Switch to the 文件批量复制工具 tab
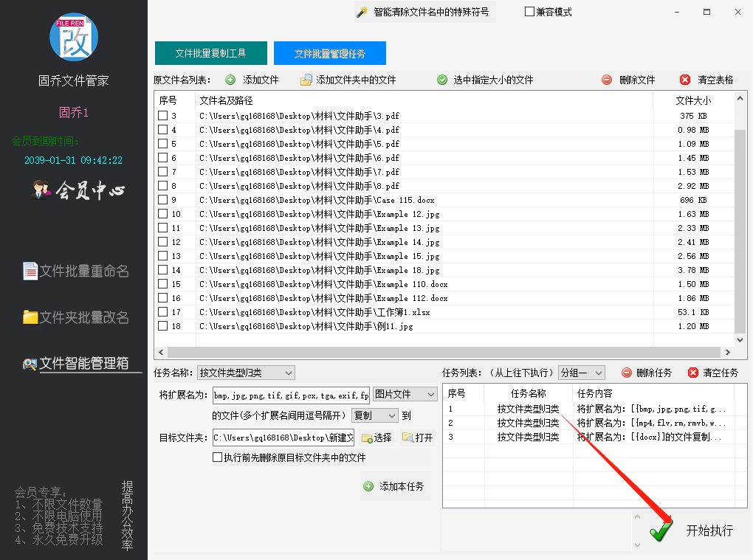The height and width of the screenshot is (560, 753). [x=210, y=52]
